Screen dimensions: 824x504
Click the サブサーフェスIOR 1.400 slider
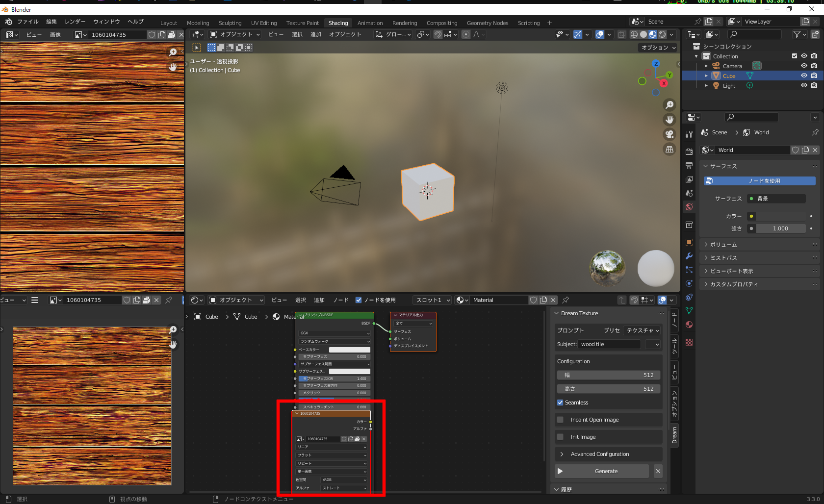(x=335, y=378)
